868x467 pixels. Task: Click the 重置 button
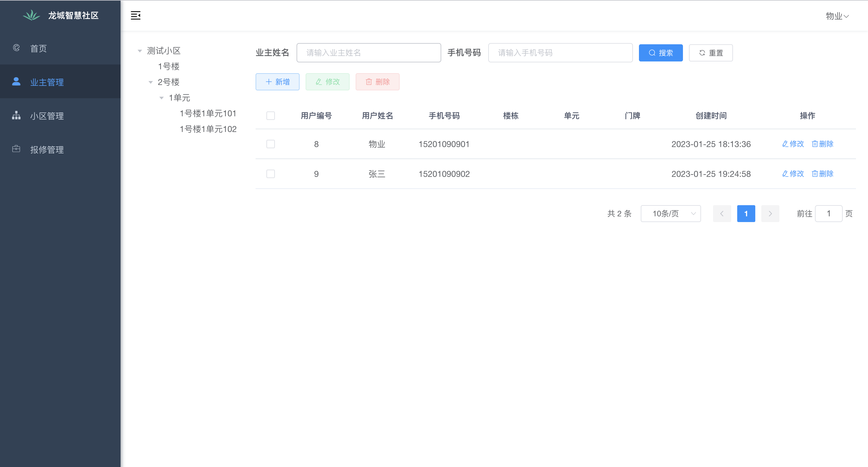click(x=711, y=53)
